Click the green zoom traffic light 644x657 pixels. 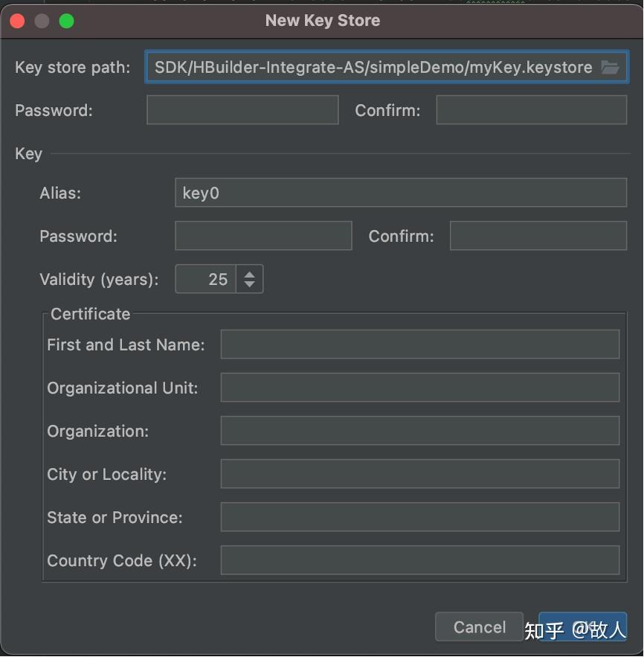click(66, 21)
